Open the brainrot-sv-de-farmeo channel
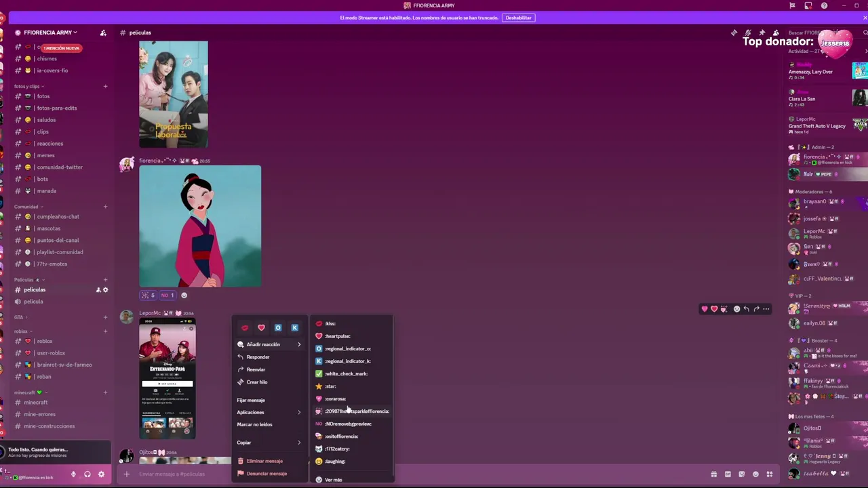Image resolution: width=868 pixels, height=488 pixels. [61, 365]
